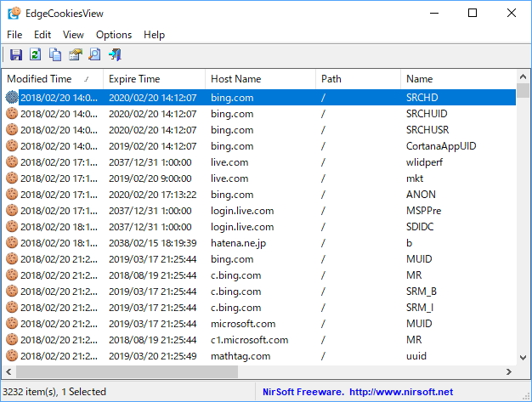This screenshot has height=402, width=532.
Task: Click the '3232 item(s), 1 Selected' status text
Action: (54, 392)
